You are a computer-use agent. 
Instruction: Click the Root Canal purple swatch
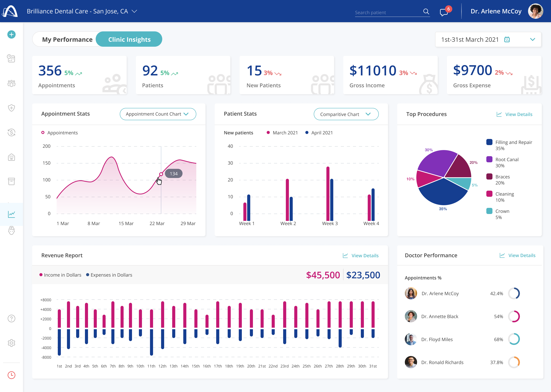[x=489, y=159]
